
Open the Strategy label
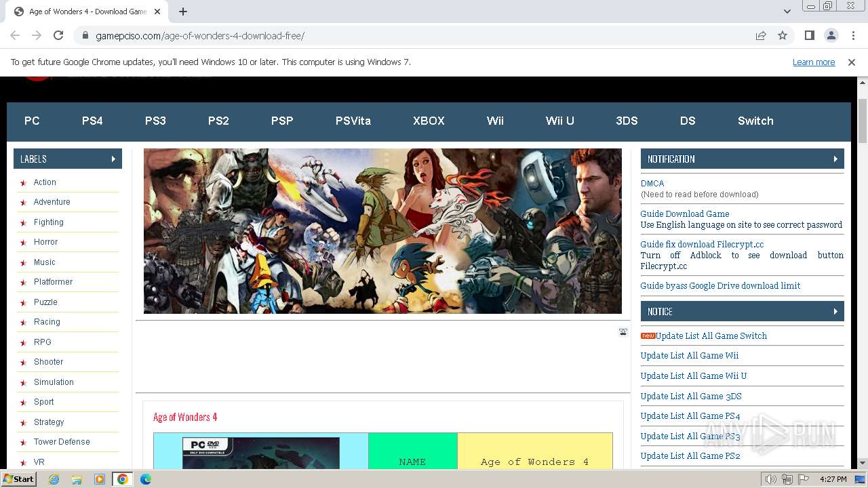tap(49, 422)
